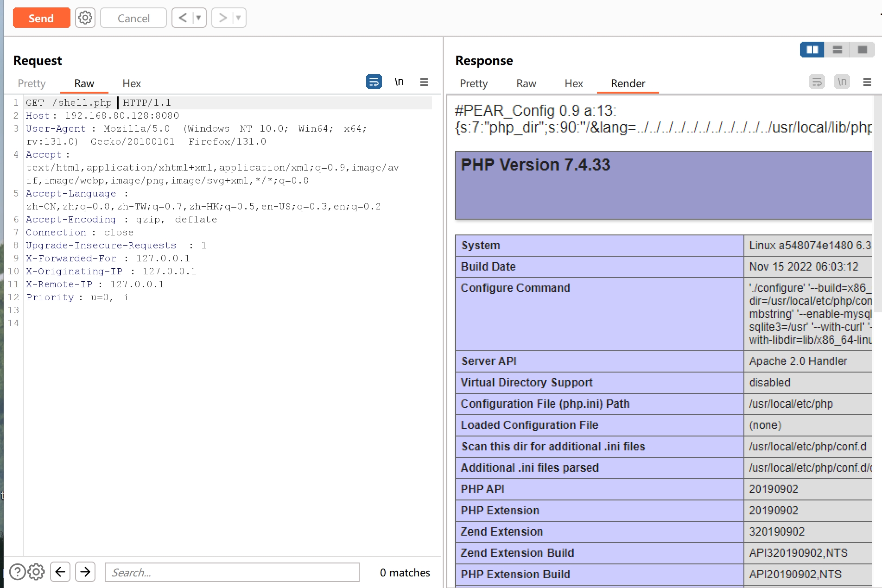This screenshot has width=882, height=588.
Task: Open search settings gear at bottom
Action: tap(36, 572)
